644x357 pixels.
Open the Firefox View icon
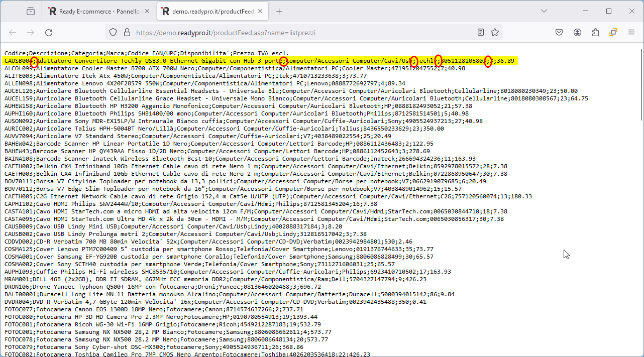pyautogui.click(x=31, y=11)
